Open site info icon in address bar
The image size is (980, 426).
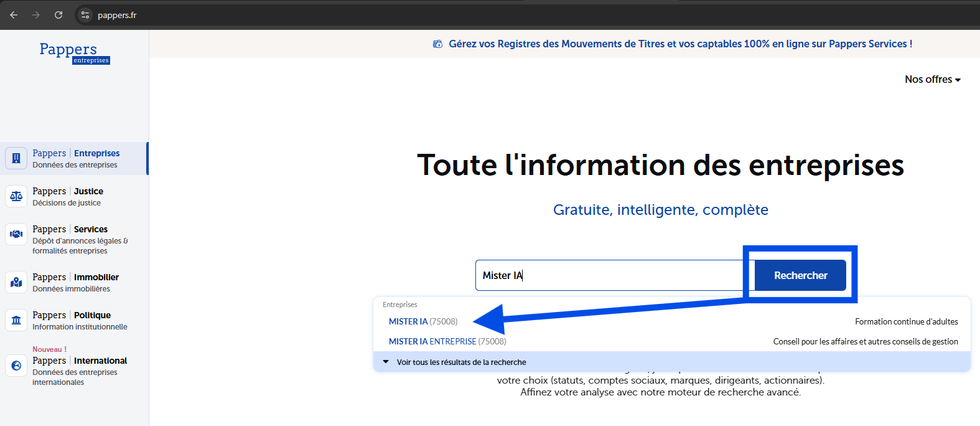click(x=86, y=15)
